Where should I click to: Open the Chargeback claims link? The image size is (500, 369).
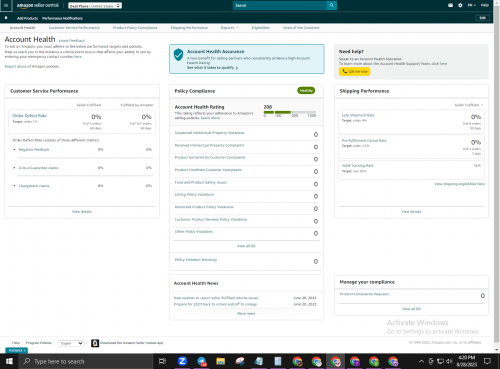tap(34, 186)
